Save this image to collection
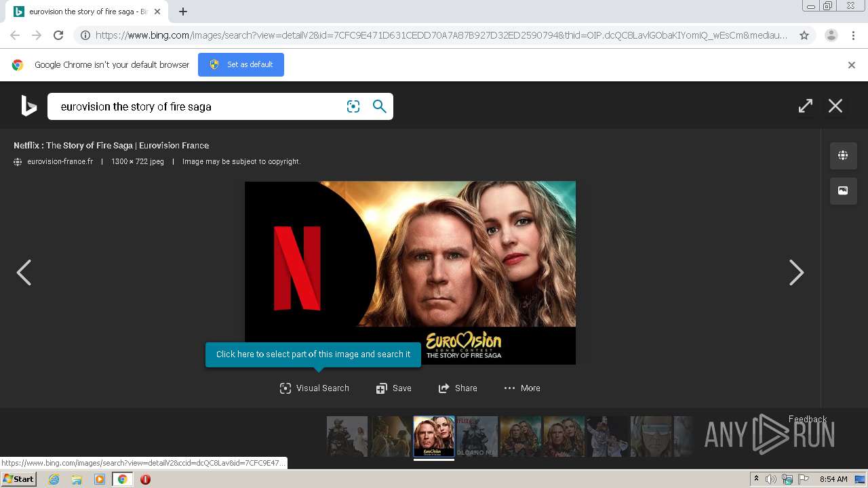The height and width of the screenshot is (488, 868). pyautogui.click(x=394, y=388)
